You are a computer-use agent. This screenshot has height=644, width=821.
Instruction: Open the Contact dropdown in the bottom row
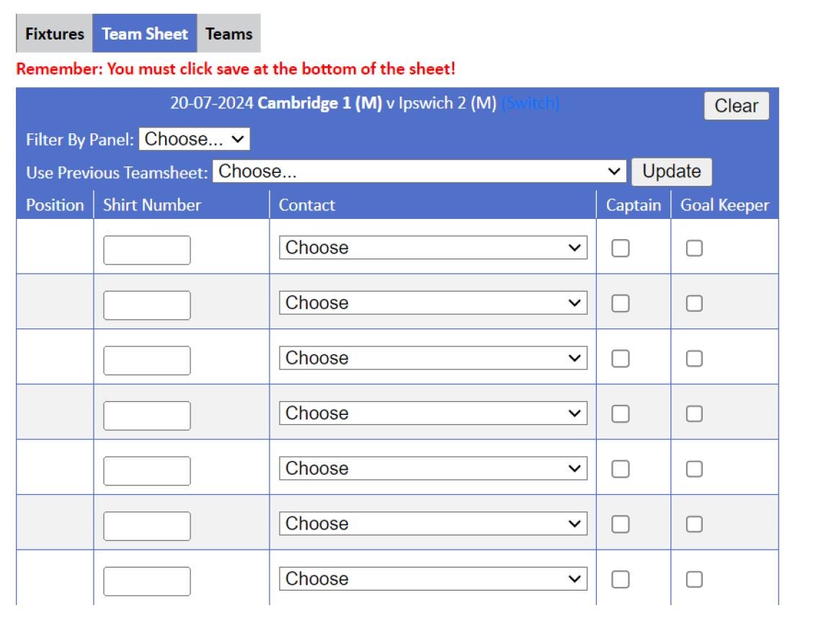[x=432, y=578]
